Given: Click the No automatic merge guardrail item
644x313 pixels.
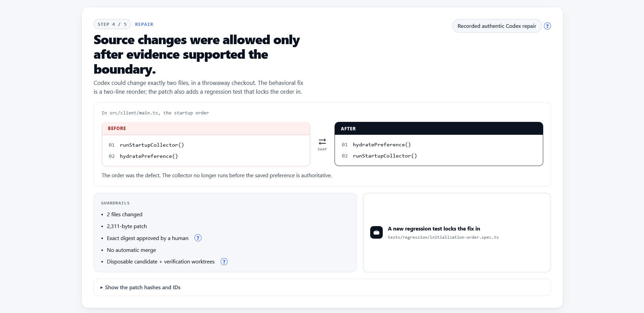Looking at the screenshot, I should 131,250.
